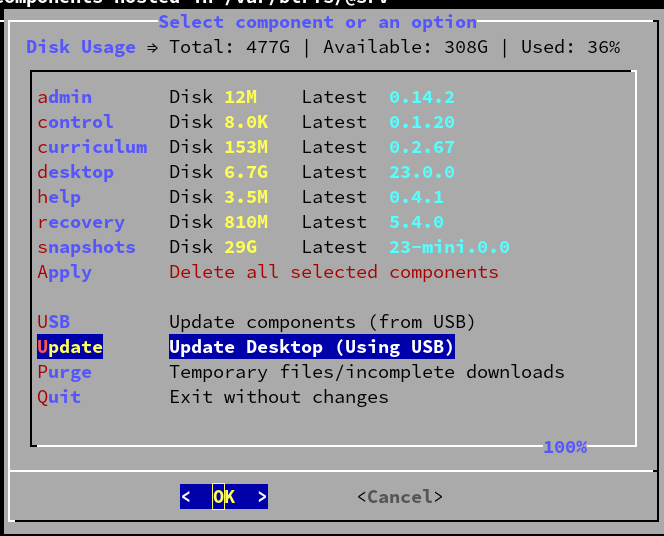Click the Disk Usage summary label
The image size is (664, 536).
(x=81, y=47)
